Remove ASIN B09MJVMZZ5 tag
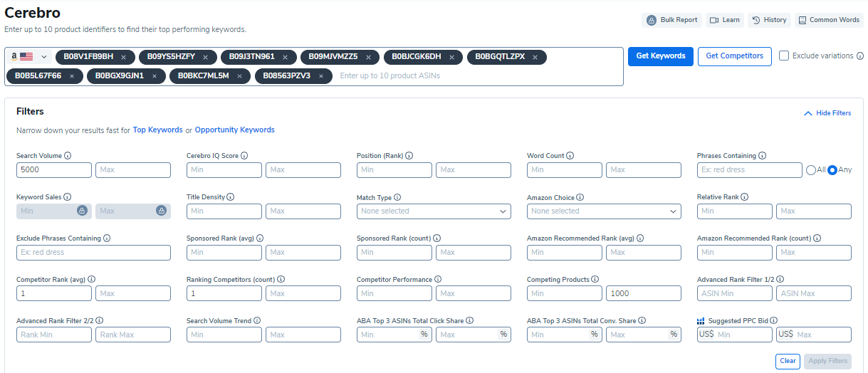The image size is (868, 373). 368,57
